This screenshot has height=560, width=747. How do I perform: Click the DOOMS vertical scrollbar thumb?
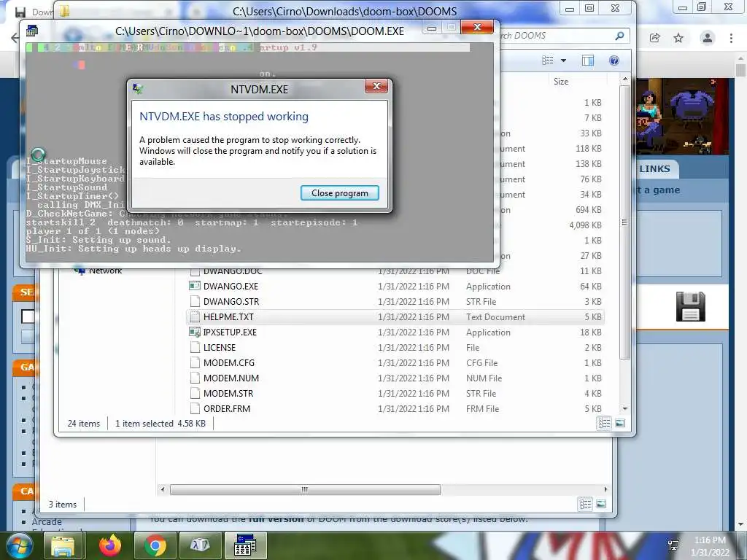coord(624,222)
